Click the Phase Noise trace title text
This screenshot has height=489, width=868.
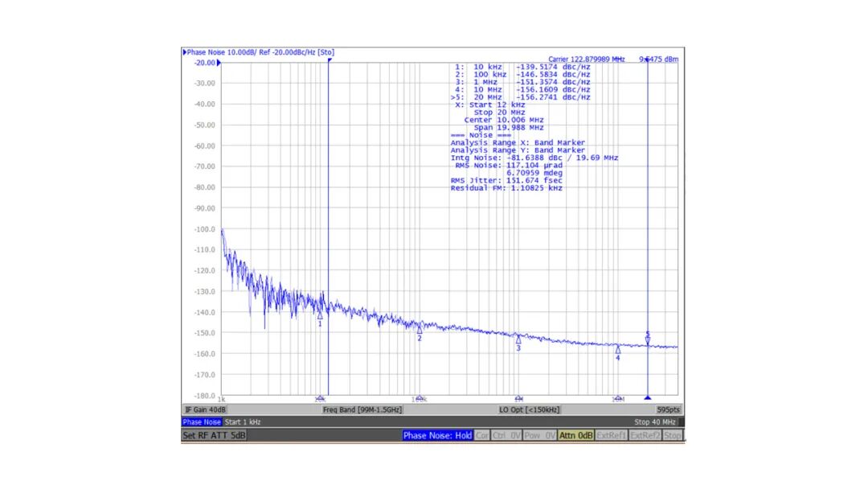click(260, 52)
